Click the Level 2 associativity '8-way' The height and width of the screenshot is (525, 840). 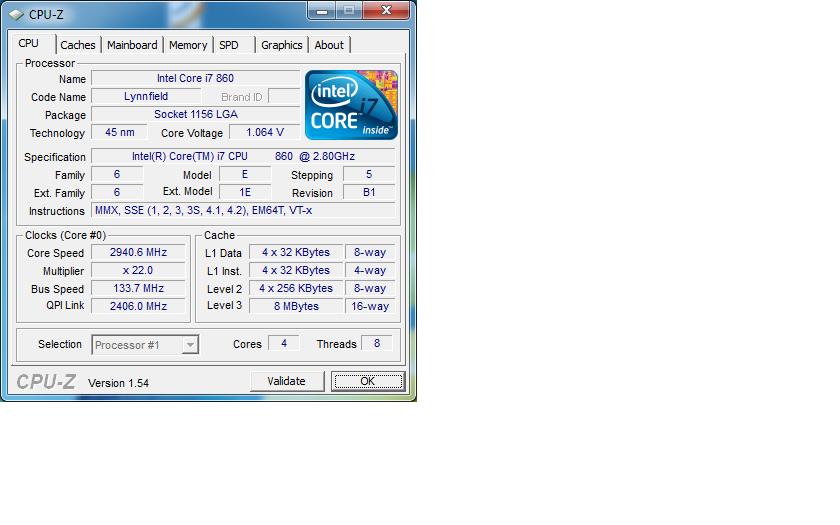[x=370, y=288]
